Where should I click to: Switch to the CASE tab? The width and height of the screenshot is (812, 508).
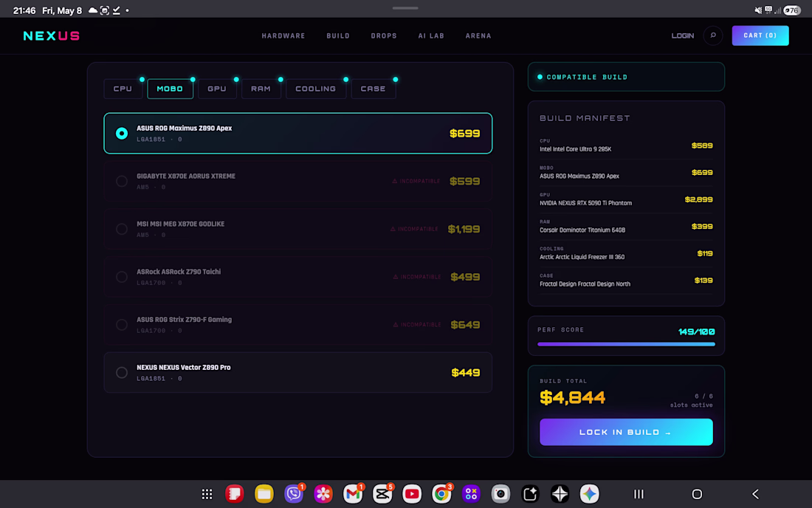tap(374, 89)
